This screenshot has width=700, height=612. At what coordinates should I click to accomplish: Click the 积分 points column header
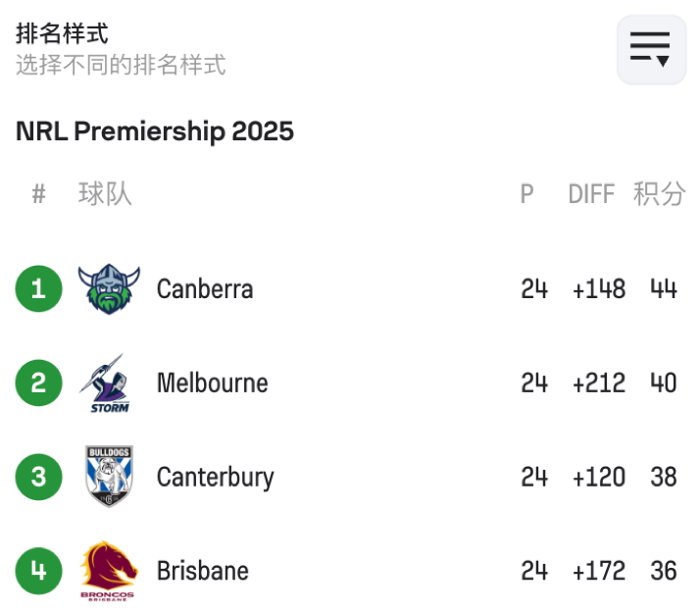pyautogui.click(x=659, y=194)
